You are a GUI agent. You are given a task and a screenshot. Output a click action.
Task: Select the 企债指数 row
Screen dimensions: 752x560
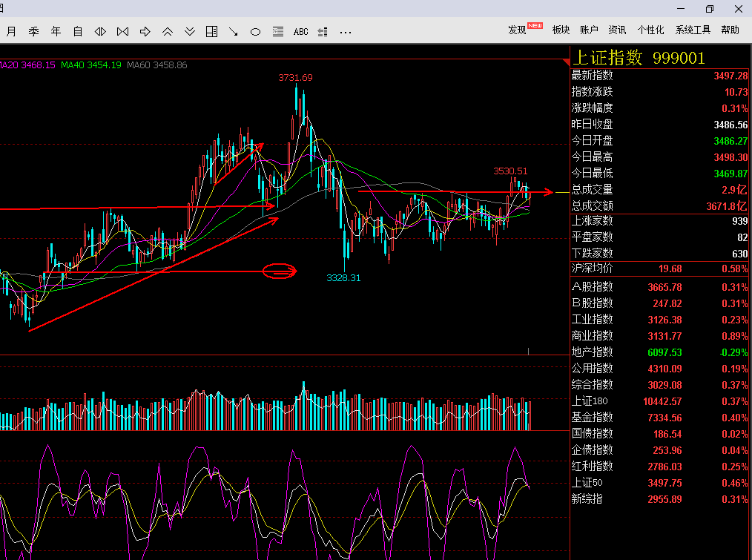point(659,450)
